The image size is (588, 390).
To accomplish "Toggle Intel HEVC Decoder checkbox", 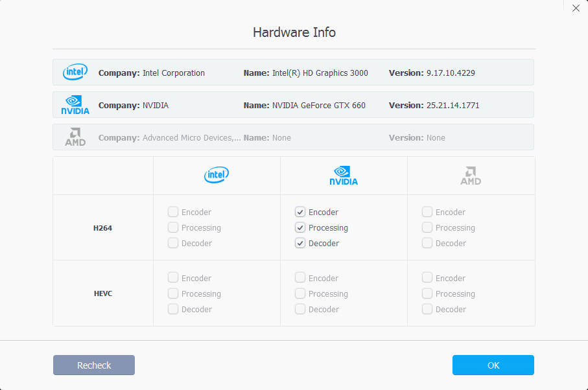I will point(173,309).
